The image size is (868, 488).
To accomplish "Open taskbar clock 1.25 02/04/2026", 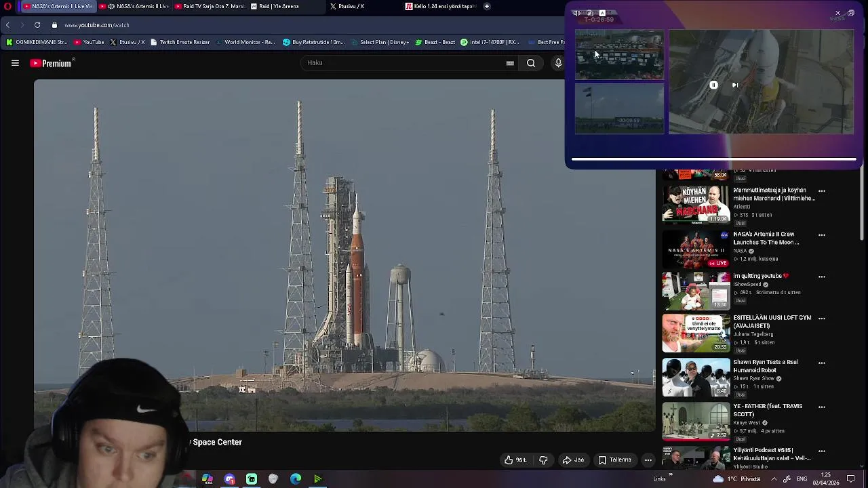I will 825,479.
